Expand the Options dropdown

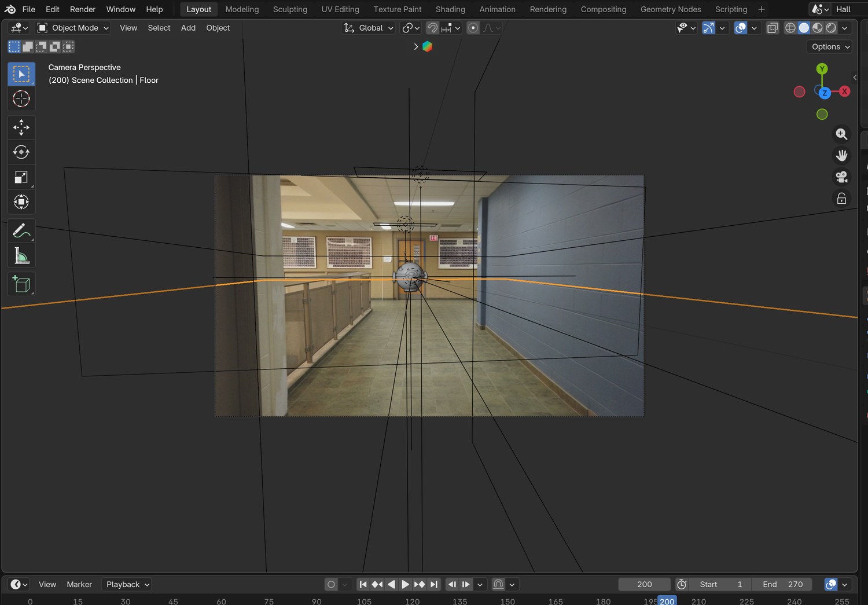tap(830, 47)
